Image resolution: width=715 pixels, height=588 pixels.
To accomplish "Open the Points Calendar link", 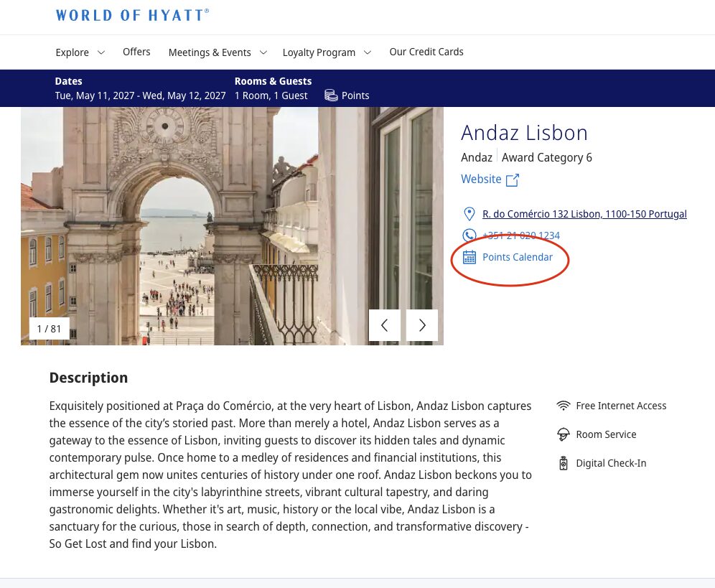I will coord(518,257).
